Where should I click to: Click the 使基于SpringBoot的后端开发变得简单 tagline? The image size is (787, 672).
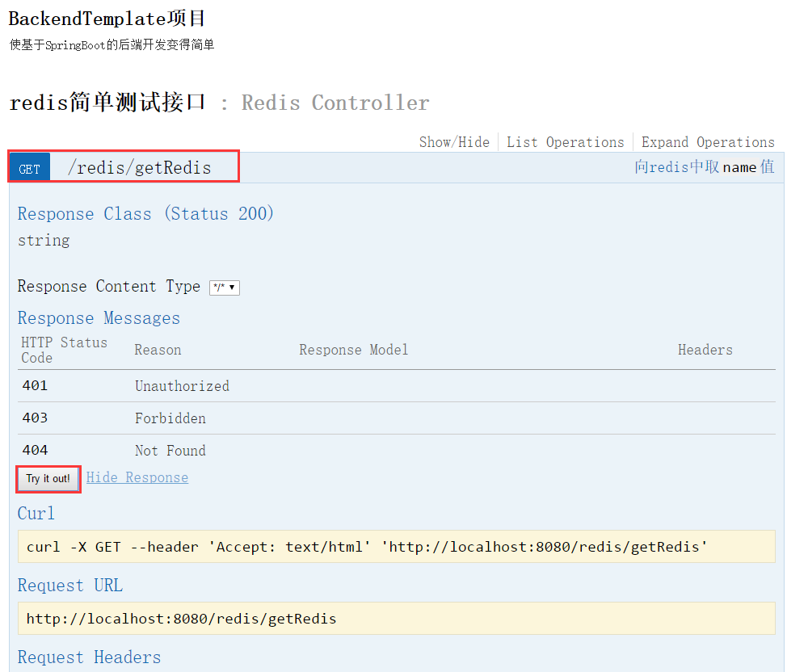(x=112, y=44)
